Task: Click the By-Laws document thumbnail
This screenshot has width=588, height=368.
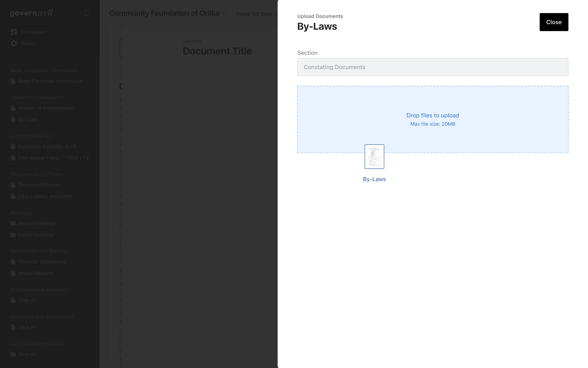Action: tap(374, 157)
